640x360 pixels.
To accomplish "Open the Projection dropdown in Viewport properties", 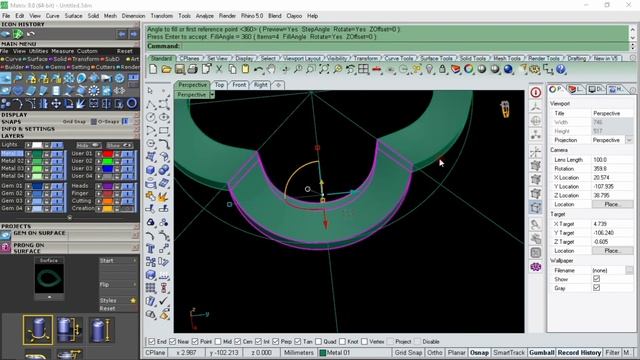I will pos(629,140).
